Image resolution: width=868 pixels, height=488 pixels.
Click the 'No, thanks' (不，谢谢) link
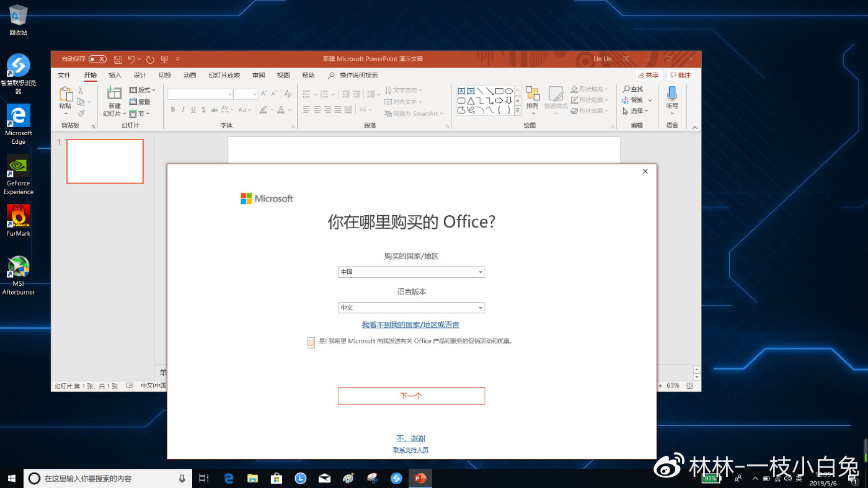pos(410,438)
